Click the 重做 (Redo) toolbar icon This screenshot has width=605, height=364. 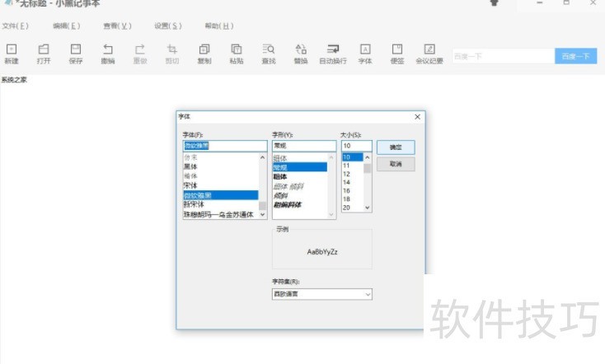140,54
